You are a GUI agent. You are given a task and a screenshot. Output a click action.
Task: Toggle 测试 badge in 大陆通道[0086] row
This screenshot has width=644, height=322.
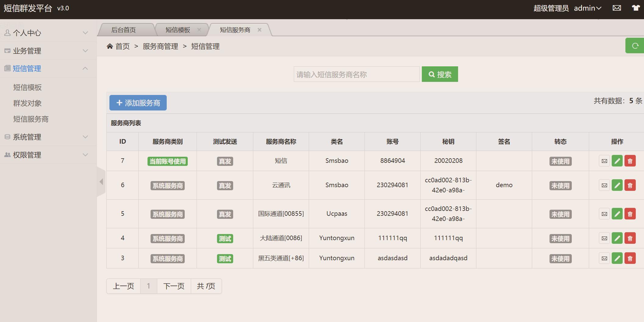(x=225, y=239)
